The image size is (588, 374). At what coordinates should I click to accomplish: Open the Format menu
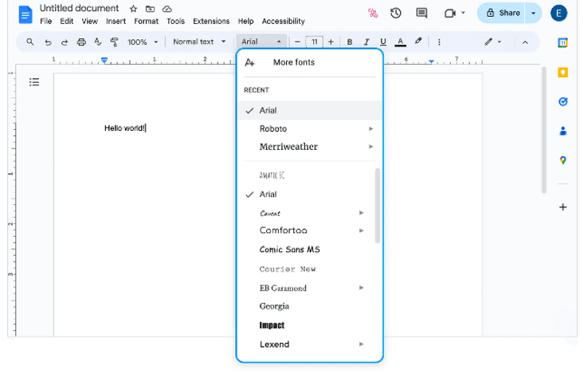point(147,22)
